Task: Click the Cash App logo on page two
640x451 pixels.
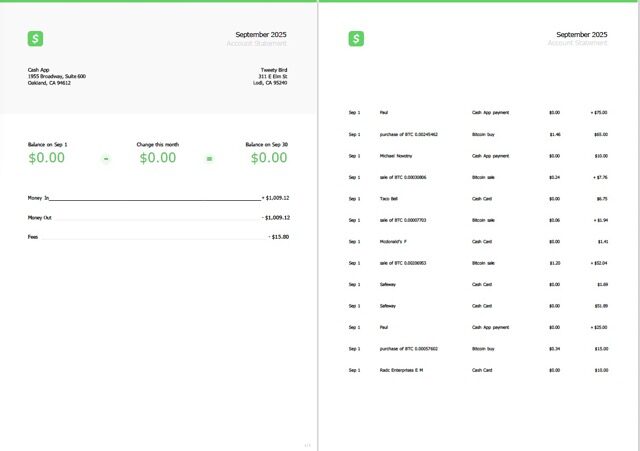Action: pos(356,38)
